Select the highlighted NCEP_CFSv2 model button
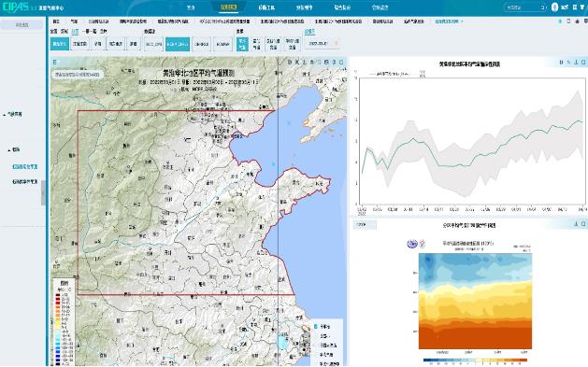Screen dimensions: 588x367 [178, 44]
